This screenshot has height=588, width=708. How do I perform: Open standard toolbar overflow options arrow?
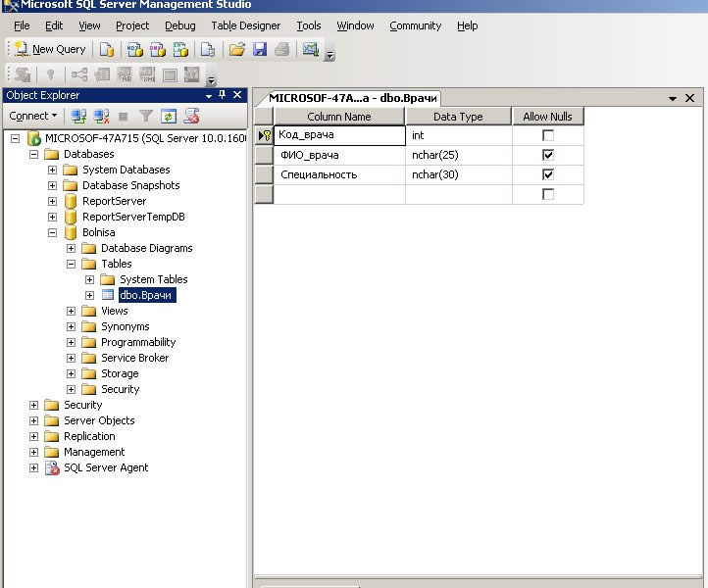pyautogui.click(x=330, y=56)
